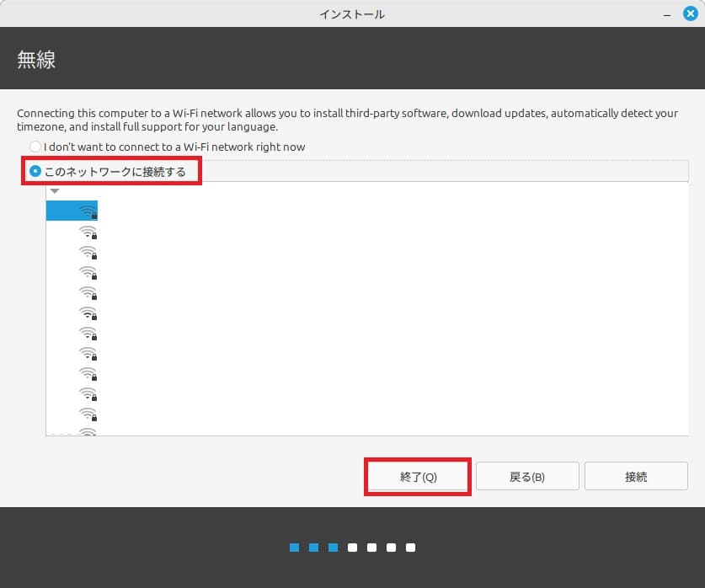Click the tenth Wi-Fi network icon
The height and width of the screenshot is (588, 705).
pyautogui.click(x=87, y=395)
